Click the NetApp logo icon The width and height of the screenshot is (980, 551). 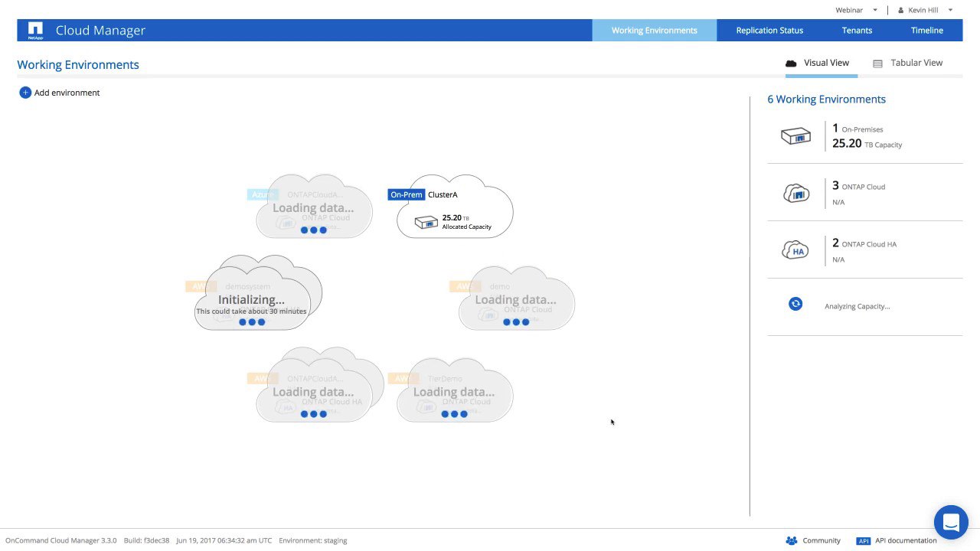(35, 30)
